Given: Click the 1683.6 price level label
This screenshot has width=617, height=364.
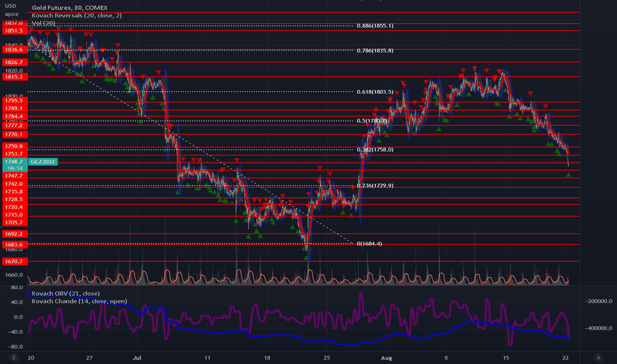Looking at the screenshot, I should (x=15, y=244).
